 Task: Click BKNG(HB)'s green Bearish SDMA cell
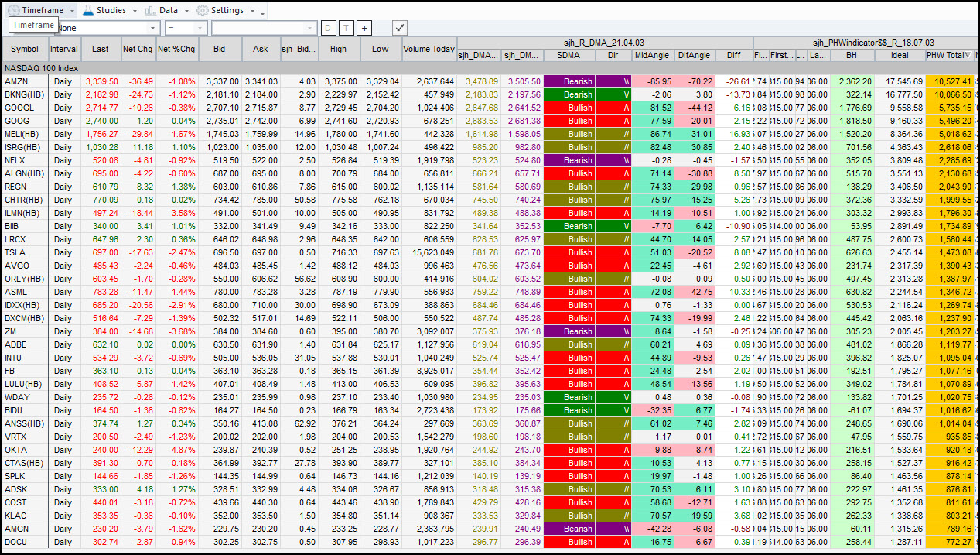click(x=569, y=94)
